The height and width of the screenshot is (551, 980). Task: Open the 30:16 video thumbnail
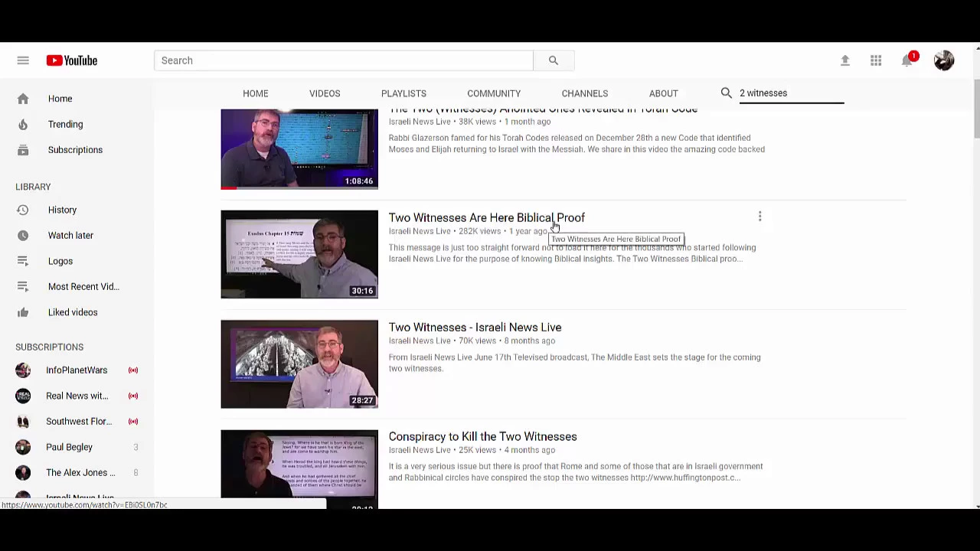(x=299, y=254)
